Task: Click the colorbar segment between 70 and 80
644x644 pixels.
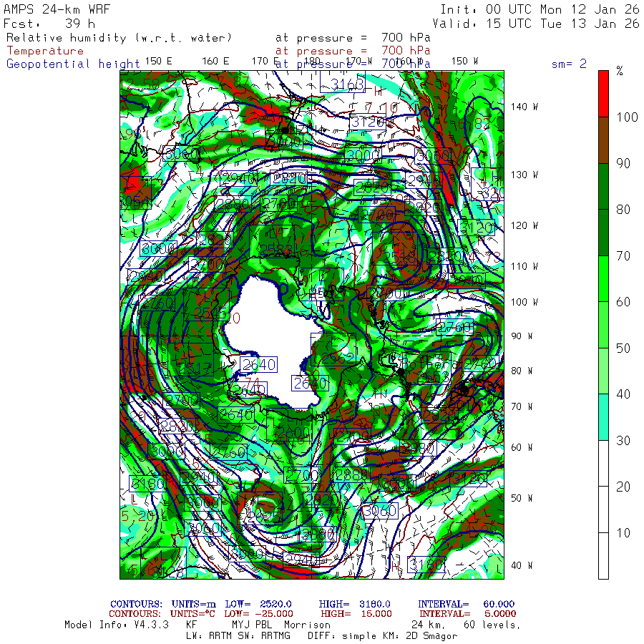Action: click(603, 233)
